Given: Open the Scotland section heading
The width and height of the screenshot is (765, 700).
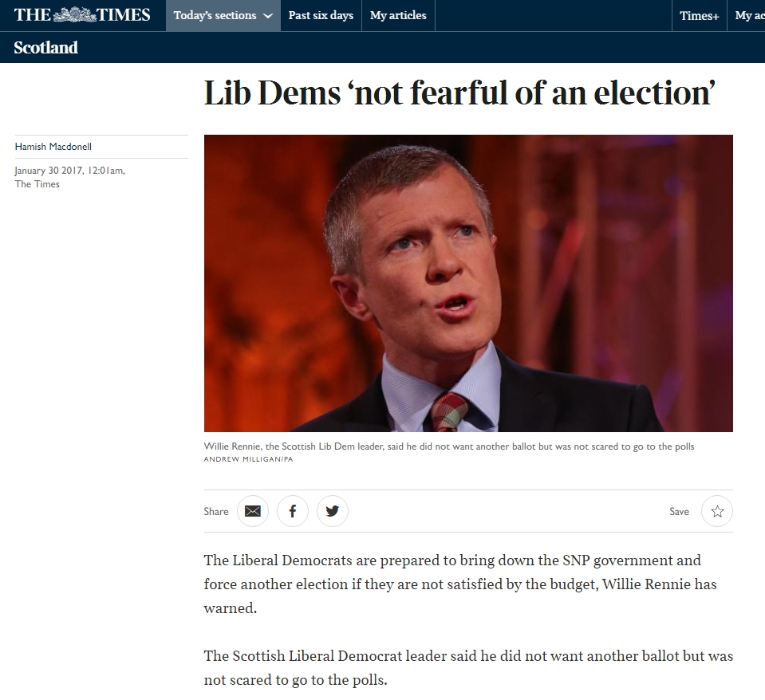Looking at the screenshot, I should (45, 47).
